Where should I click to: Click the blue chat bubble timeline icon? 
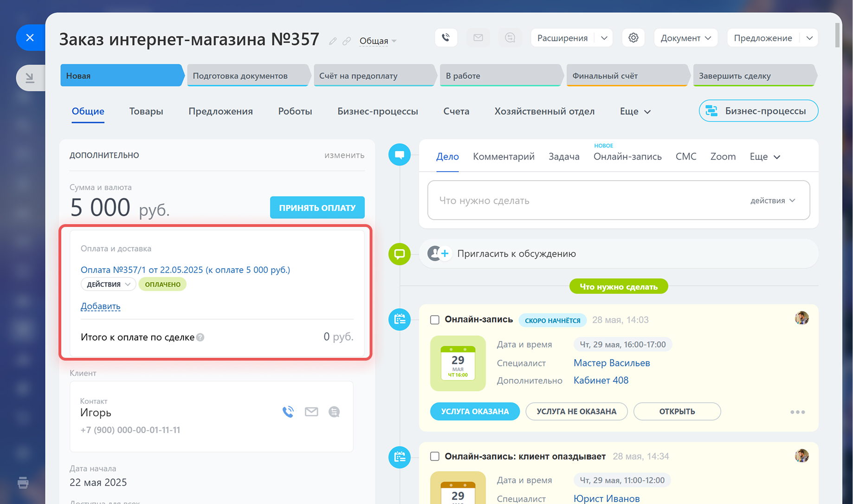point(400,155)
